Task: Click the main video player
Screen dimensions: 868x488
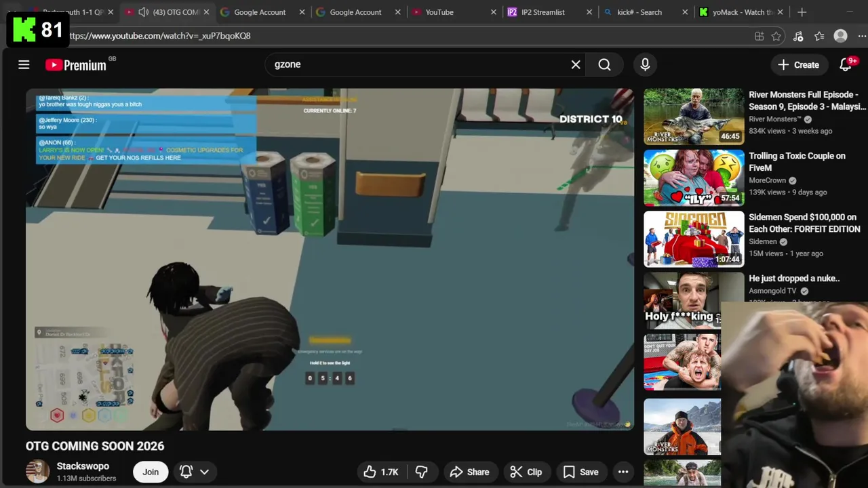Action: pyautogui.click(x=330, y=259)
